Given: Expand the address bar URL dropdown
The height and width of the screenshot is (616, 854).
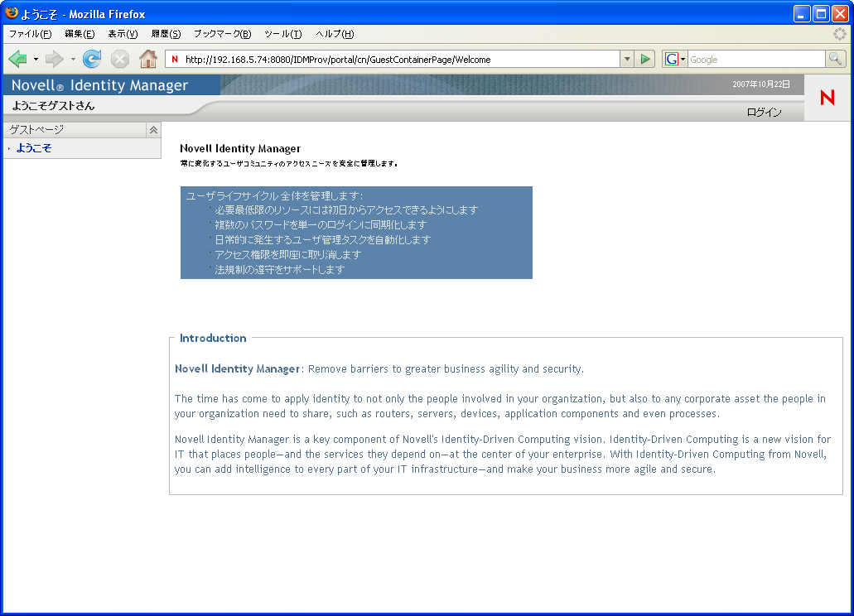Looking at the screenshot, I should point(627,59).
